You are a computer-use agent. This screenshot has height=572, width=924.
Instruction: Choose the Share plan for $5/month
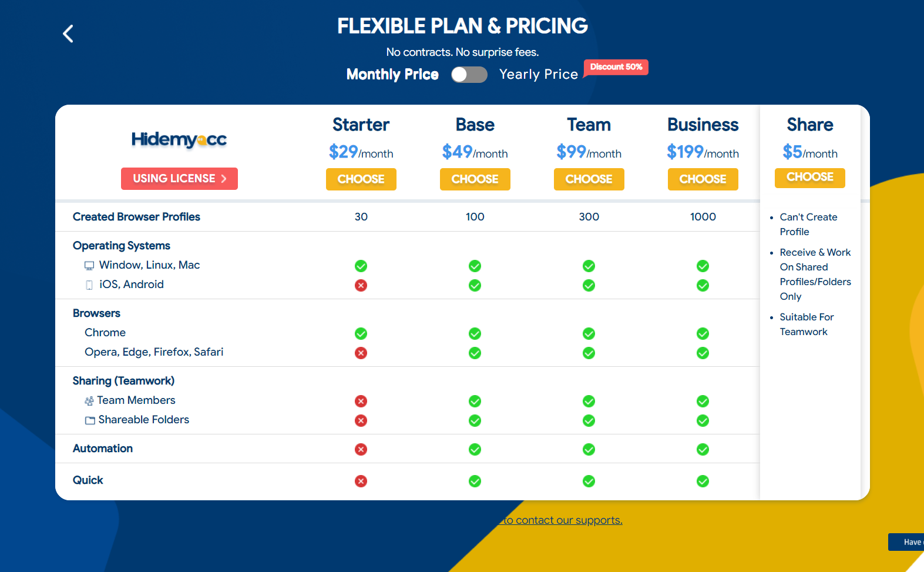(809, 178)
